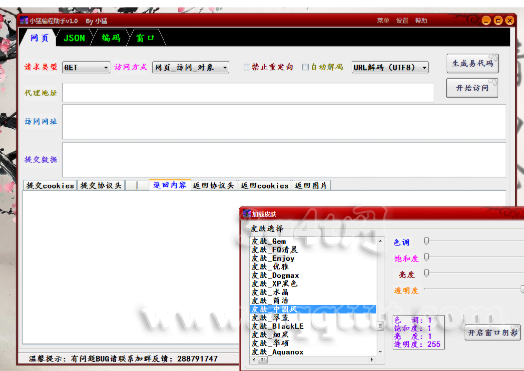The image size is (524, 371).
Task: Open the 设置 menu in the title bar
Action: click(x=402, y=20)
